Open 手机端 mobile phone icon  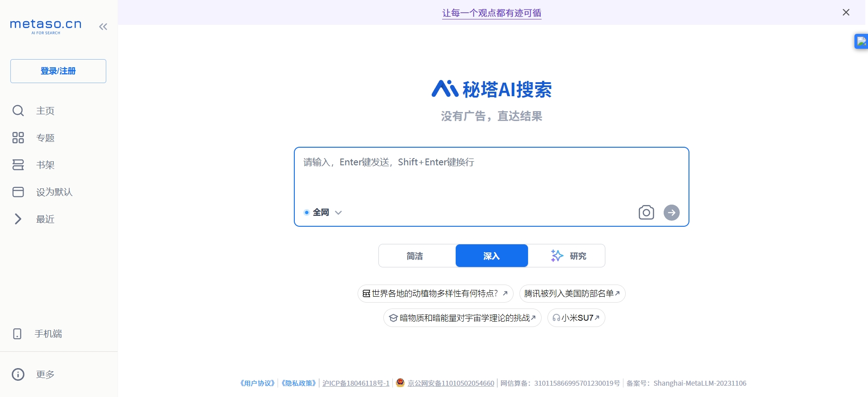click(17, 334)
